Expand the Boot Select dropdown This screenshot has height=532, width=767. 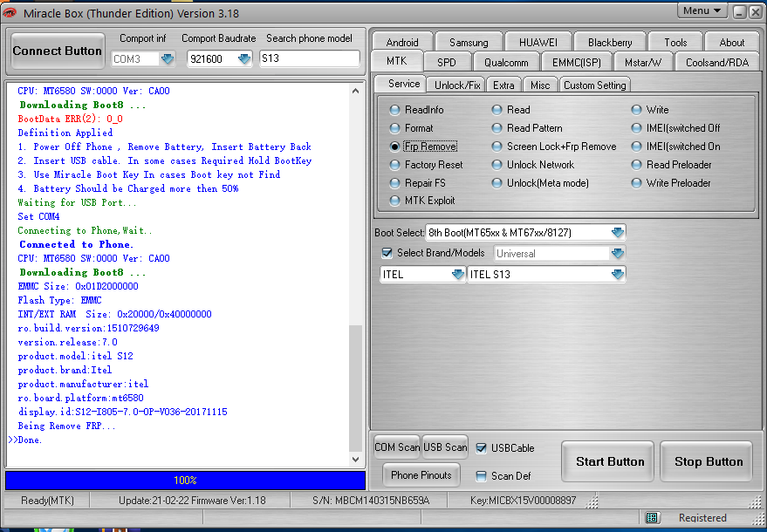618,233
